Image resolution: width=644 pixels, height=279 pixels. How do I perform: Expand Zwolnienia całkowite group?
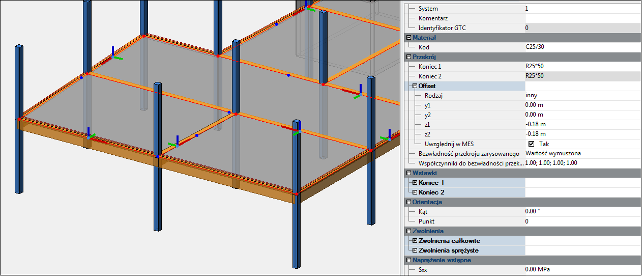pyautogui.click(x=415, y=241)
